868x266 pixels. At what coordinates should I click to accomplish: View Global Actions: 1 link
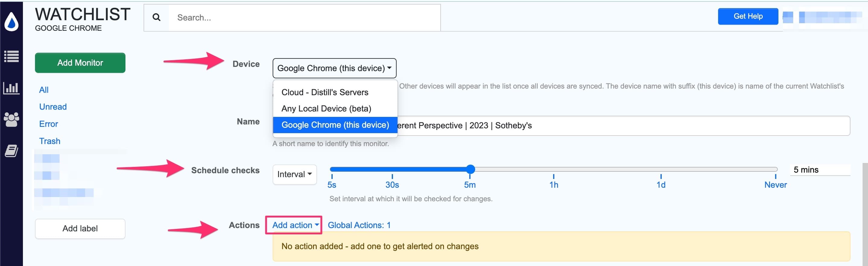point(359,225)
